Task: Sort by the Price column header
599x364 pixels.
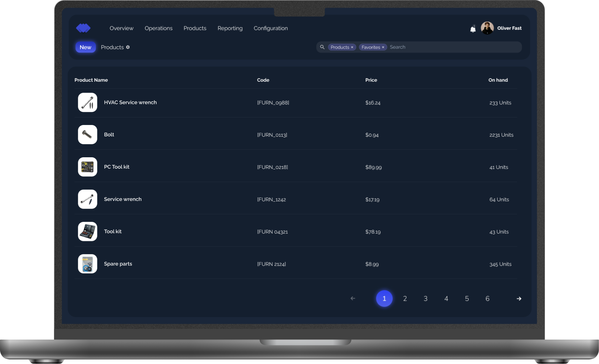Action: point(371,80)
